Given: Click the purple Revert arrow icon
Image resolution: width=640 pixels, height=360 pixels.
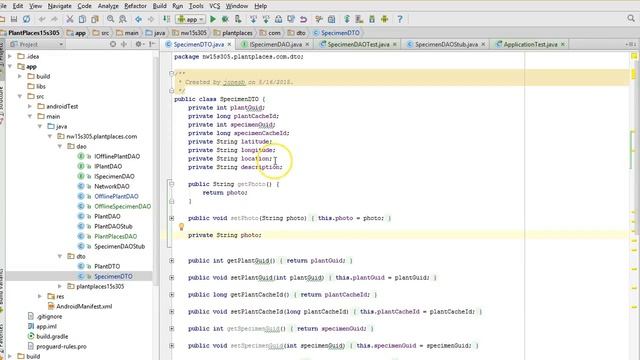Looking at the screenshot, I should click(x=303, y=19).
